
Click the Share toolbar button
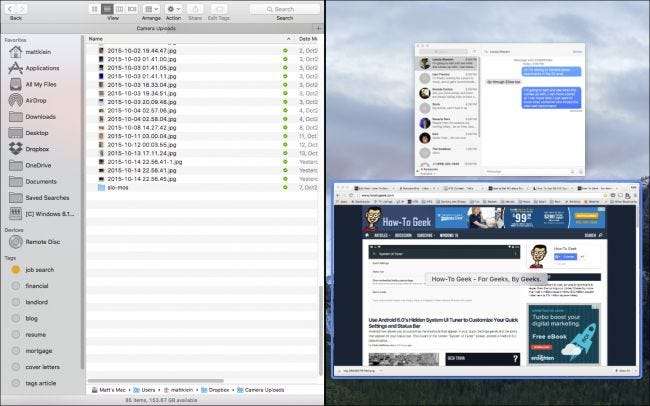pyautogui.click(x=195, y=8)
